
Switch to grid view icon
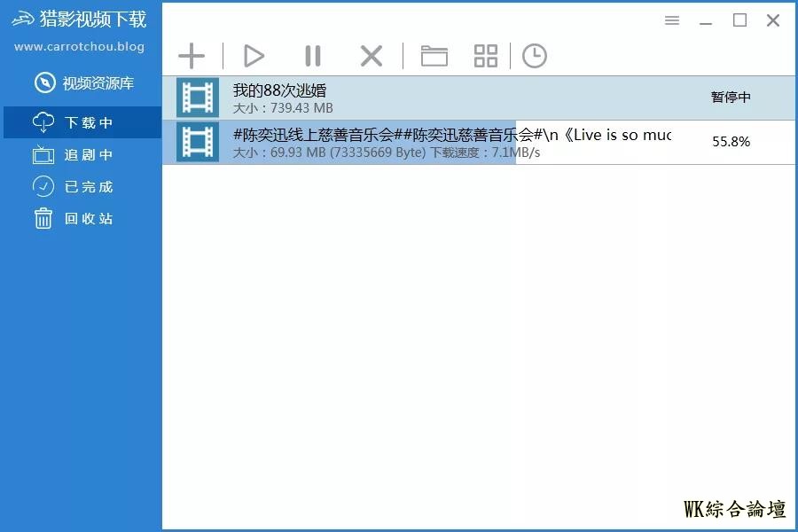point(486,57)
